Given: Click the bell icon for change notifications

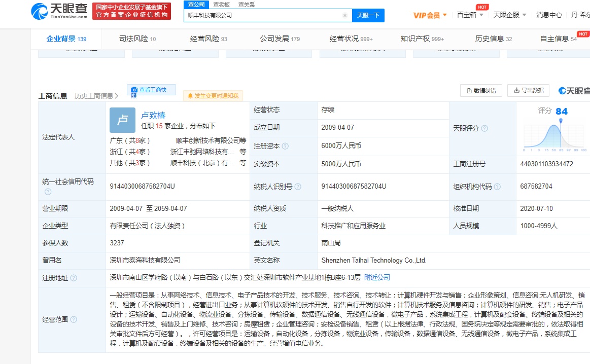Looking at the screenshot, I should [190, 96].
